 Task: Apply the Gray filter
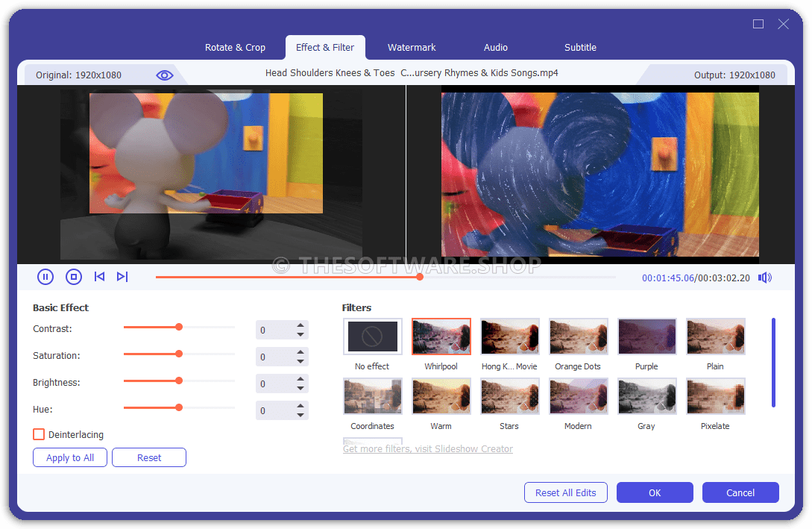(x=646, y=396)
